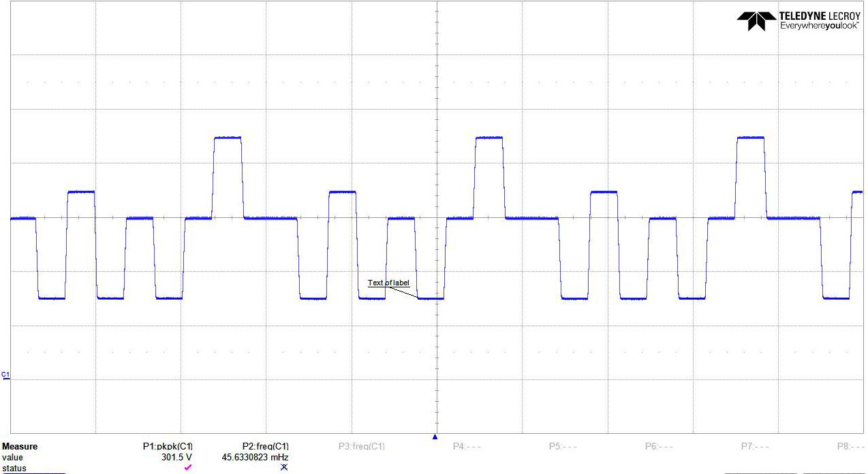This screenshot has height=474, width=868.
Task: Click the pink checkmark status under P1
Action: click(x=188, y=467)
